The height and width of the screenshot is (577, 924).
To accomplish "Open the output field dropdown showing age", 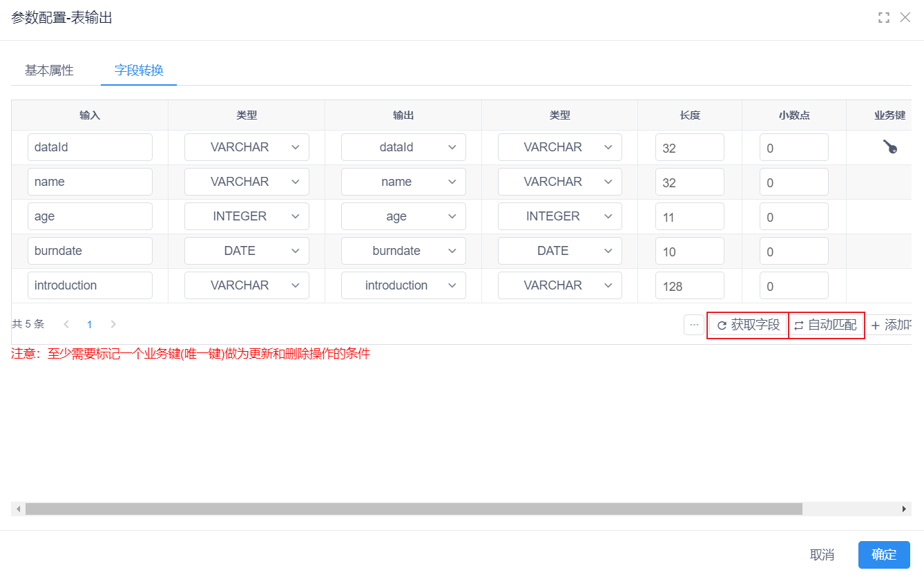I will pyautogui.click(x=403, y=216).
